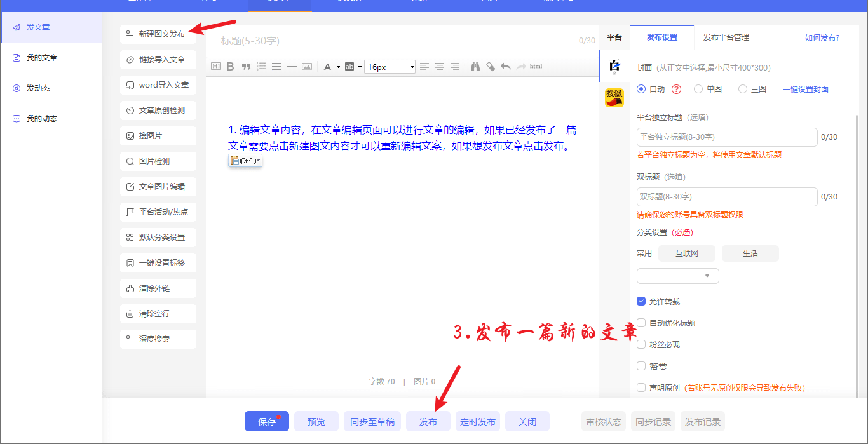
Task: Center-align text using the toolbar icon
Action: click(x=439, y=67)
